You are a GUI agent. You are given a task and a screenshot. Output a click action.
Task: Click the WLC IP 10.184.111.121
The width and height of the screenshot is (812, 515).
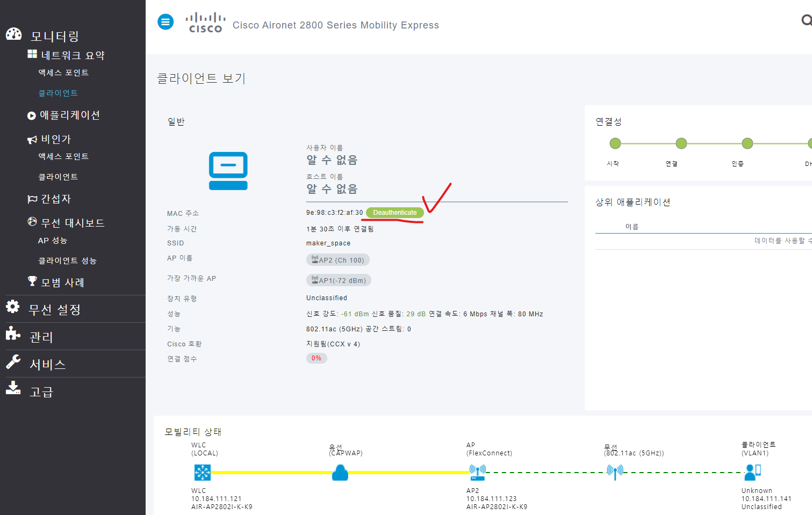[x=217, y=499]
